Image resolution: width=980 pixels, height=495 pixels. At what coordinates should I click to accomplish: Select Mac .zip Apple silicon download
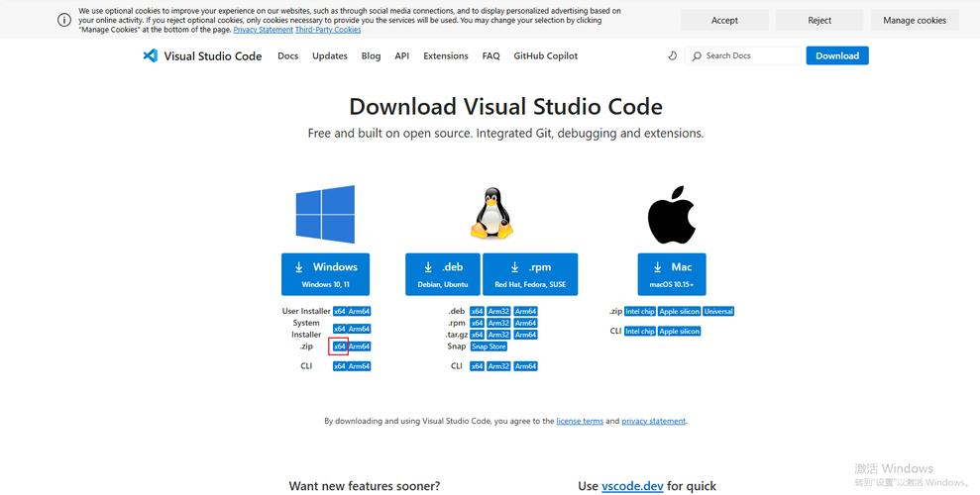(x=680, y=312)
